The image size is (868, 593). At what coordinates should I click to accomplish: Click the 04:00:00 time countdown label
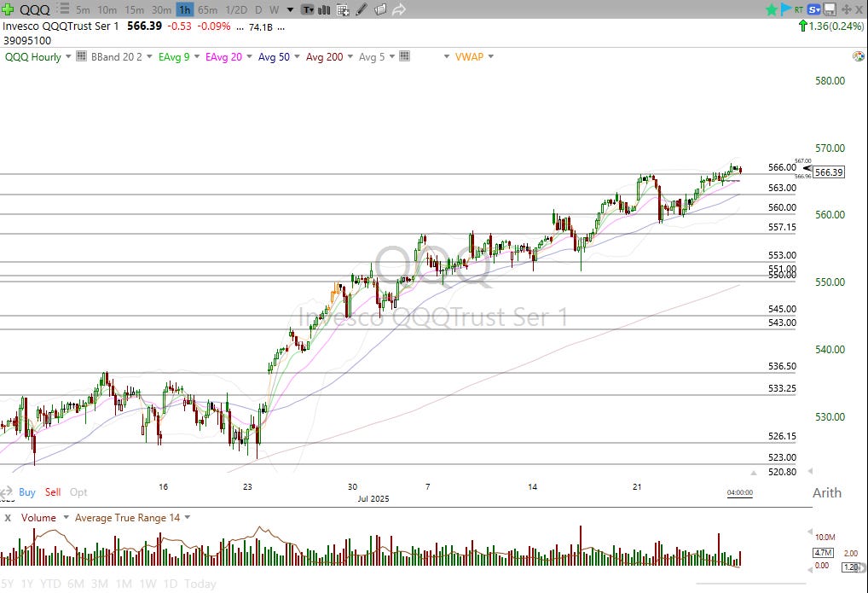[739, 492]
